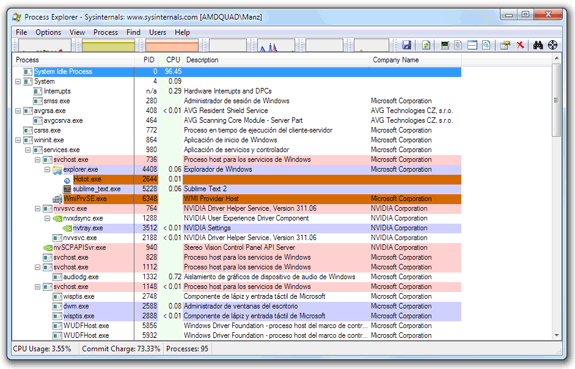Viewport: 575px width, 369px height.
Task: Collapse the svchost.exe 736 tree node
Action: 37,160
